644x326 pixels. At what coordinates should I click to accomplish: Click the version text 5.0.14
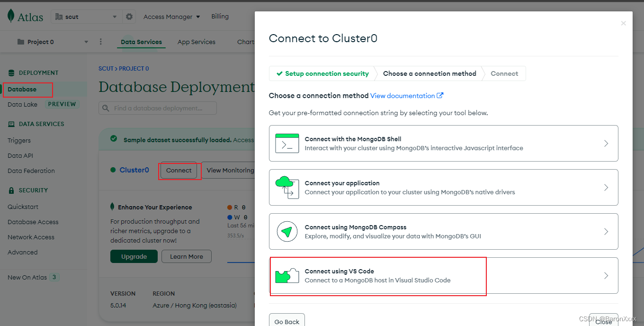[118, 305]
